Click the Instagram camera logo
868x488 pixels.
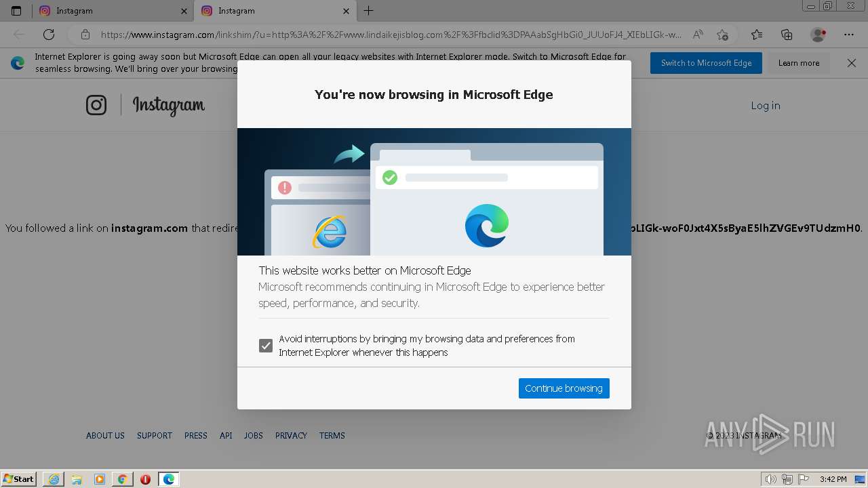coord(96,105)
